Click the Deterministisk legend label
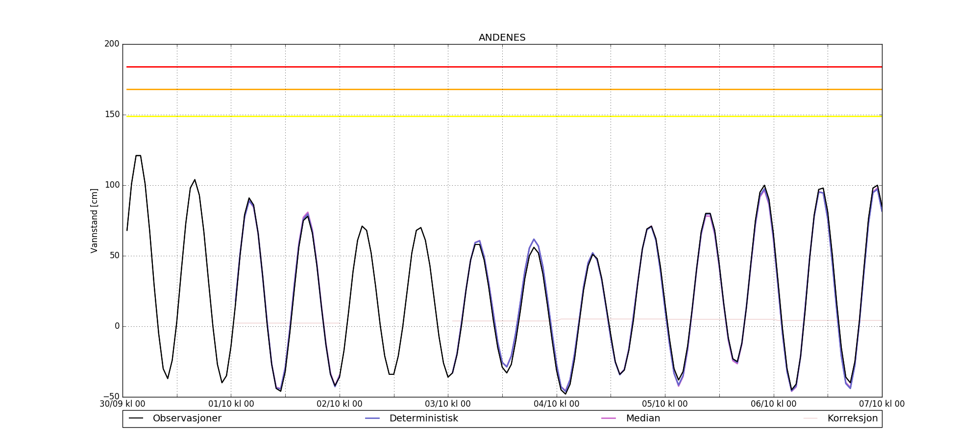 click(423, 418)
